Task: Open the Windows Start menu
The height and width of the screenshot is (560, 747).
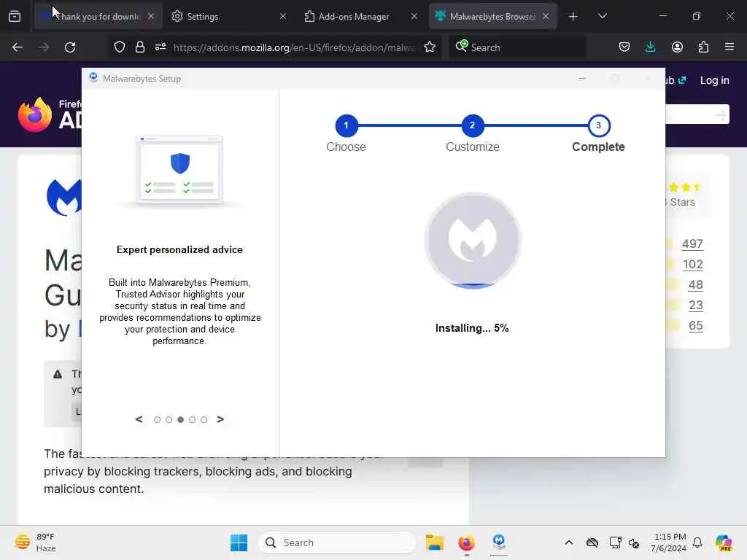Action: (x=239, y=542)
